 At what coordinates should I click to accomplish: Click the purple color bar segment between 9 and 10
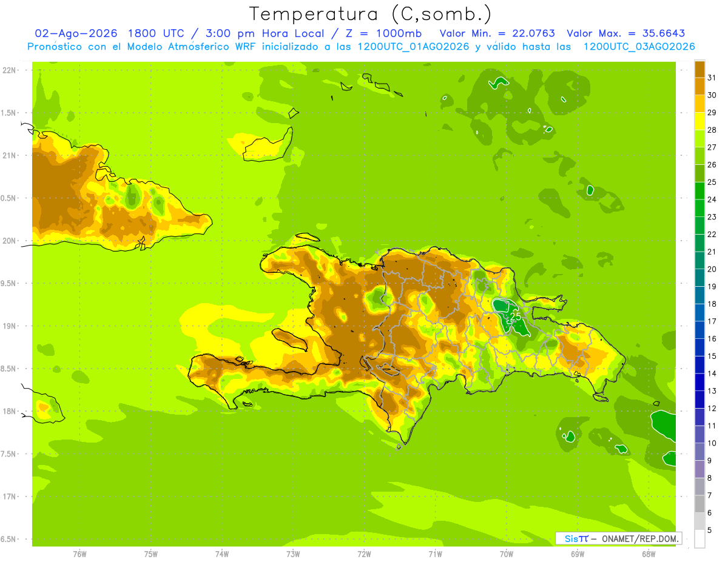[x=699, y=452]
